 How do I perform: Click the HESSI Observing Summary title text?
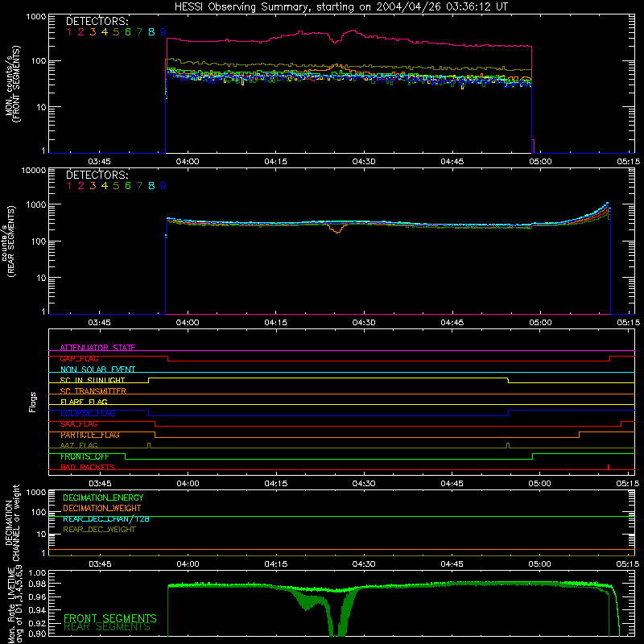341,7
